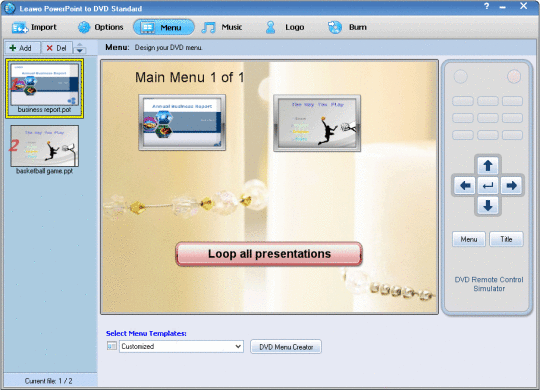Click the remote's grey round button
This screenshot has width=540, height=390.
460,76
